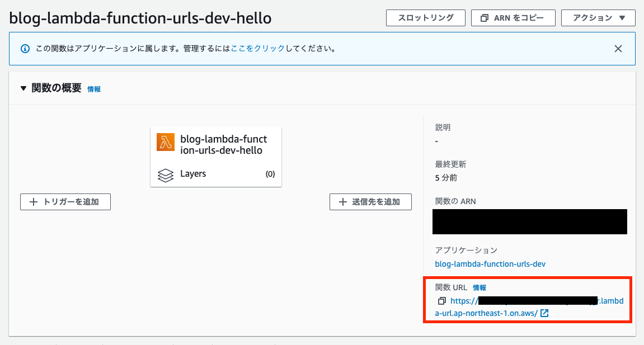Expand the アクション menu chevron
Screen dimensions: 644x345
pos(621,17)
